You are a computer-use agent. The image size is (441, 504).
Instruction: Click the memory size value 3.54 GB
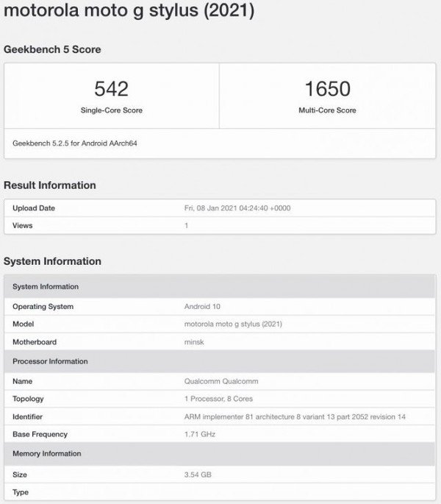[x=197, y=475]
